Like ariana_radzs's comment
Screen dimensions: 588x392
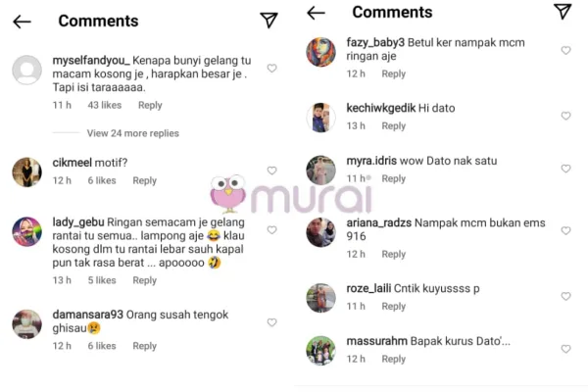(565, 230)
